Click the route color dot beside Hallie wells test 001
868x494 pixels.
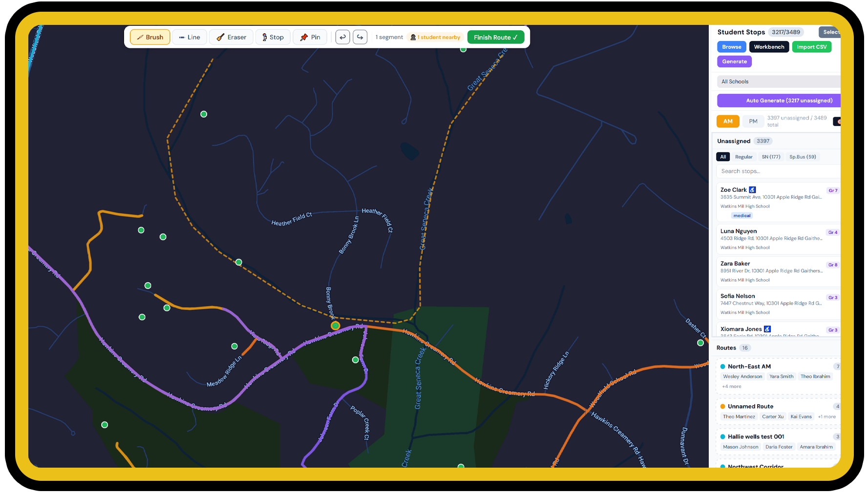pyautogui.click(x=722, y=436)
